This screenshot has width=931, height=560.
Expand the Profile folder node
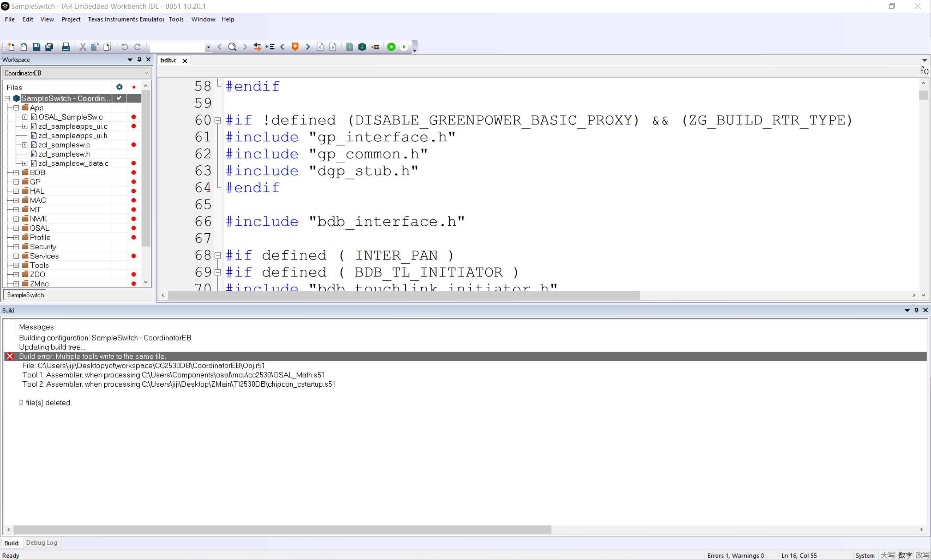tap(16, 238)
